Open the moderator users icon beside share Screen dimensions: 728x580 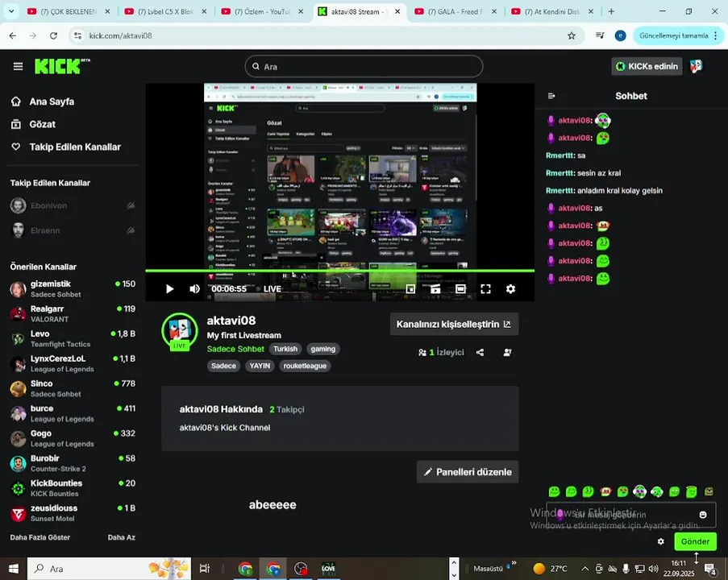pos(507,353)
